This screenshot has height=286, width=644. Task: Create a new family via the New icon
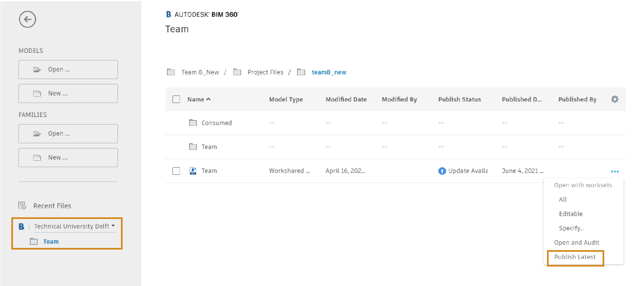(x=38, y=157)
